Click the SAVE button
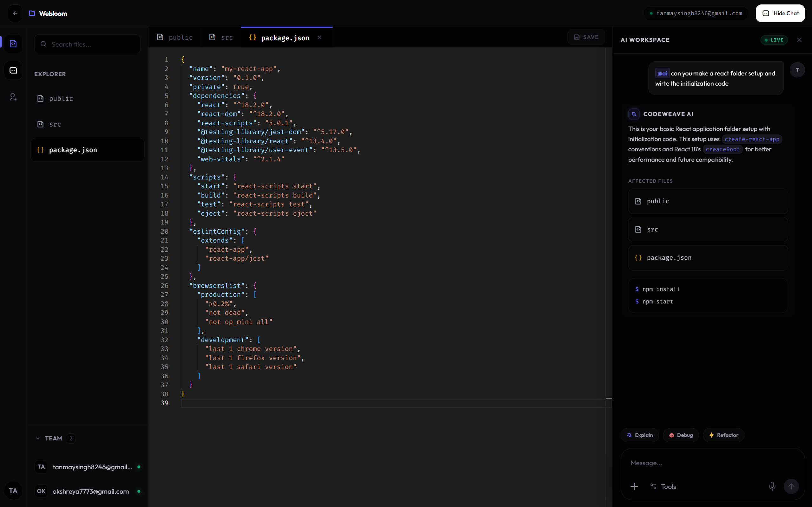Image resolution: width=812 pixels, height=507 pixels. (x=586, y=37)
